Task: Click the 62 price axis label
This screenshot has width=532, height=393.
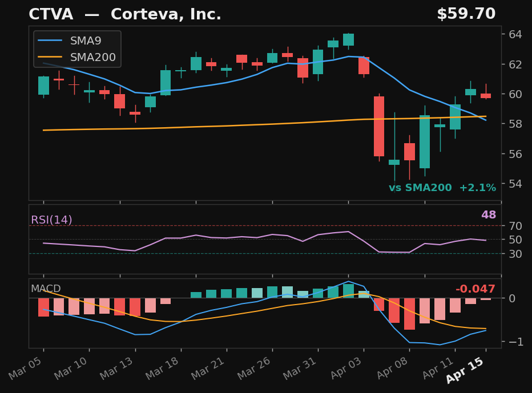Action: [x=515, y=64]
